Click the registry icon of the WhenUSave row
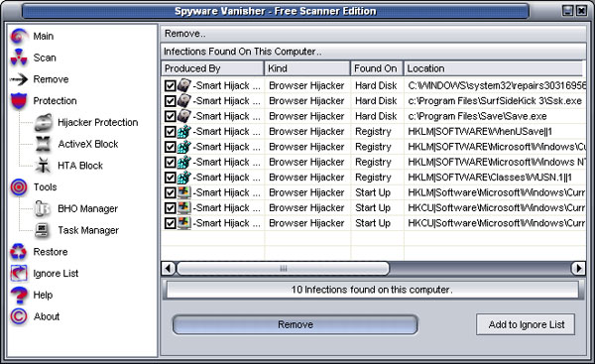This screenshot has height=364, width=595. coord(184,131)
